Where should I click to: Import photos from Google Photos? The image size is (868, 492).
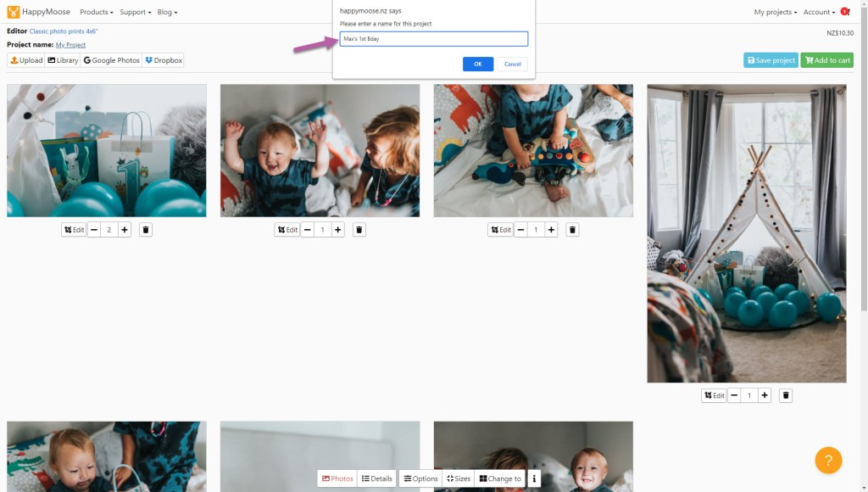111,60
